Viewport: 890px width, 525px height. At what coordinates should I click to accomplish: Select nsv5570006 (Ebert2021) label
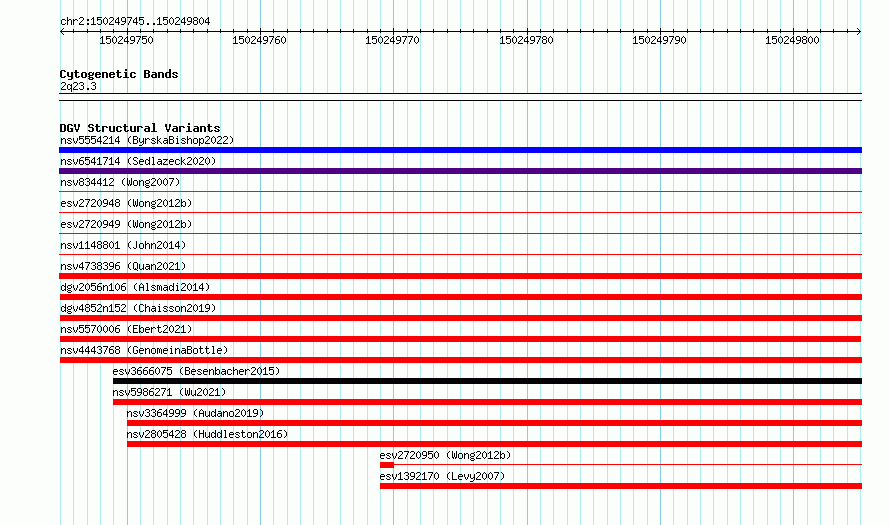[126, 329]
